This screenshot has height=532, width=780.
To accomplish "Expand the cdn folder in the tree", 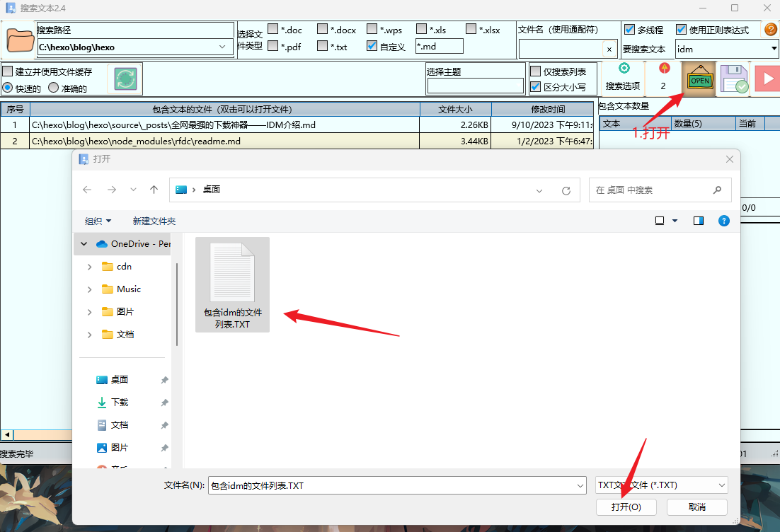I will [89, 267].
